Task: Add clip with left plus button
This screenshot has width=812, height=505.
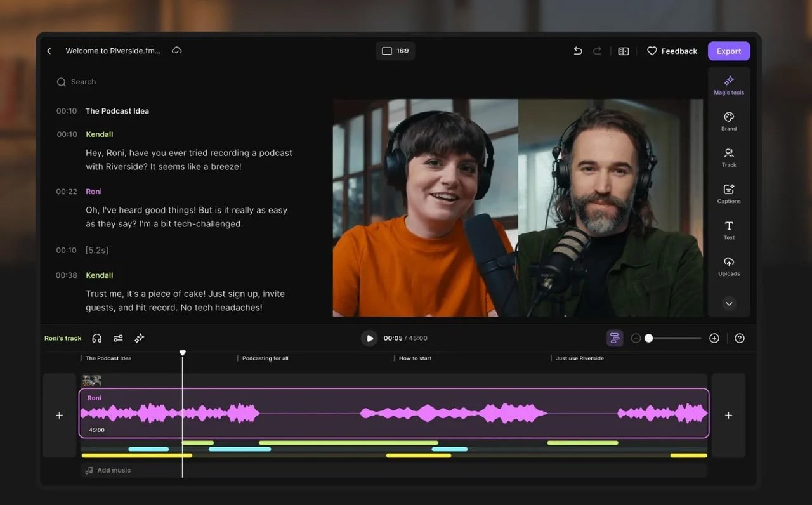Action: [59, 415]
